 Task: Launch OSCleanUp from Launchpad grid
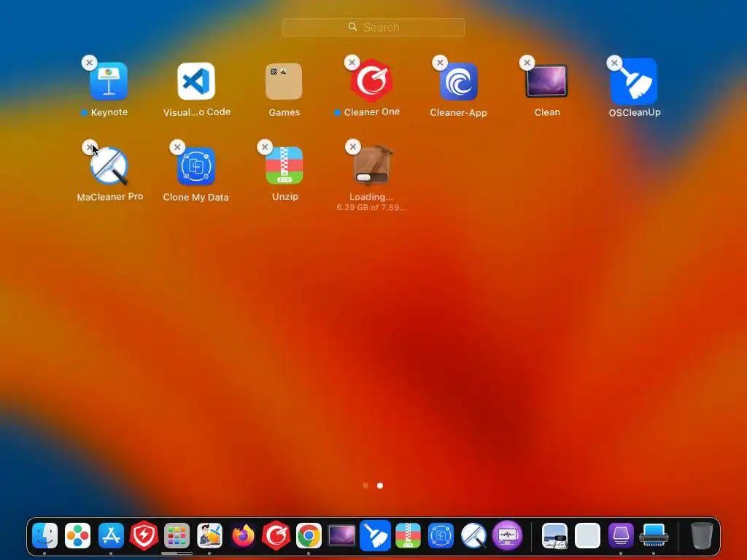(634, 82)
